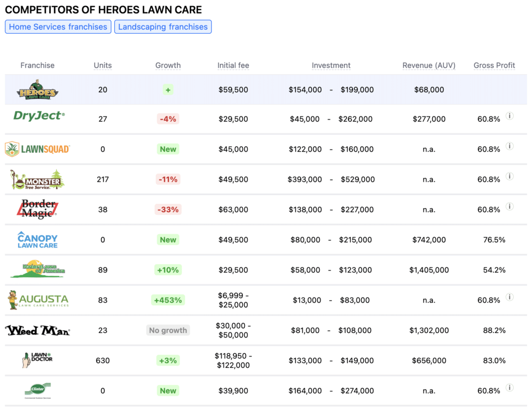Click the Revenue (AUV) column header

[x=429, y=65]
